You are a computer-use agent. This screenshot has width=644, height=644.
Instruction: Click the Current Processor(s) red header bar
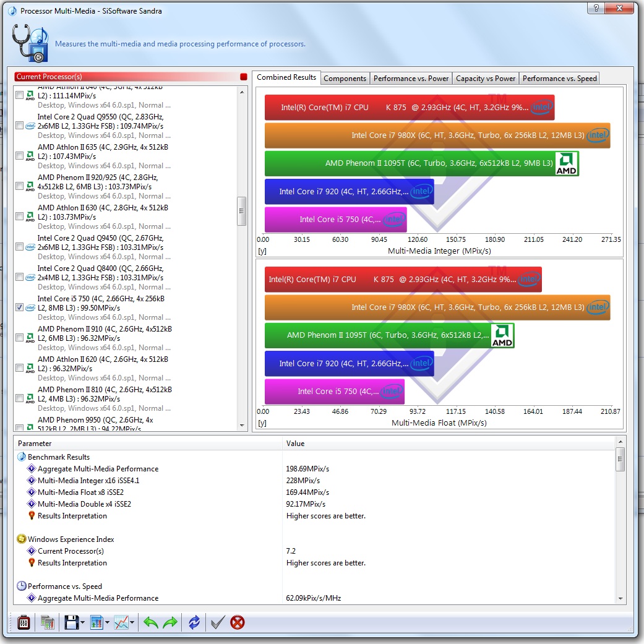pyautogui.click(x=131, y=76)
